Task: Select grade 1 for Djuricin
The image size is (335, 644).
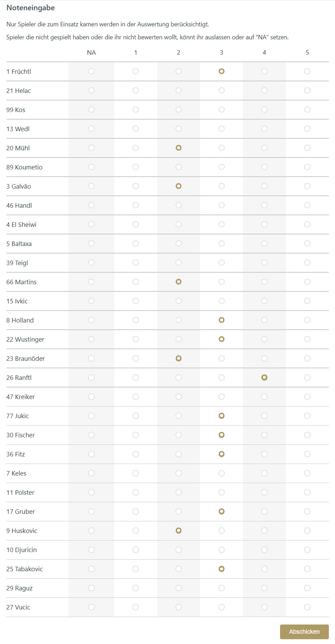Action: (x=136, y=550)
